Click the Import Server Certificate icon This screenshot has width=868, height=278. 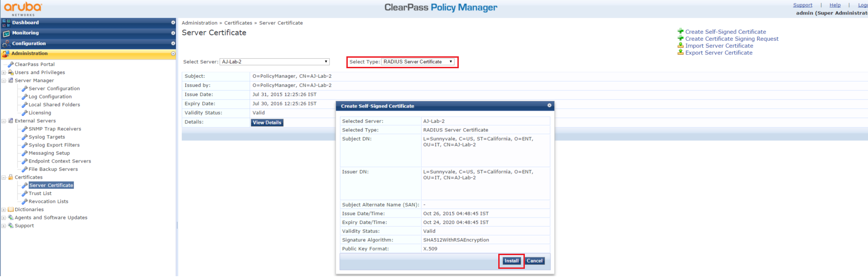681,45
